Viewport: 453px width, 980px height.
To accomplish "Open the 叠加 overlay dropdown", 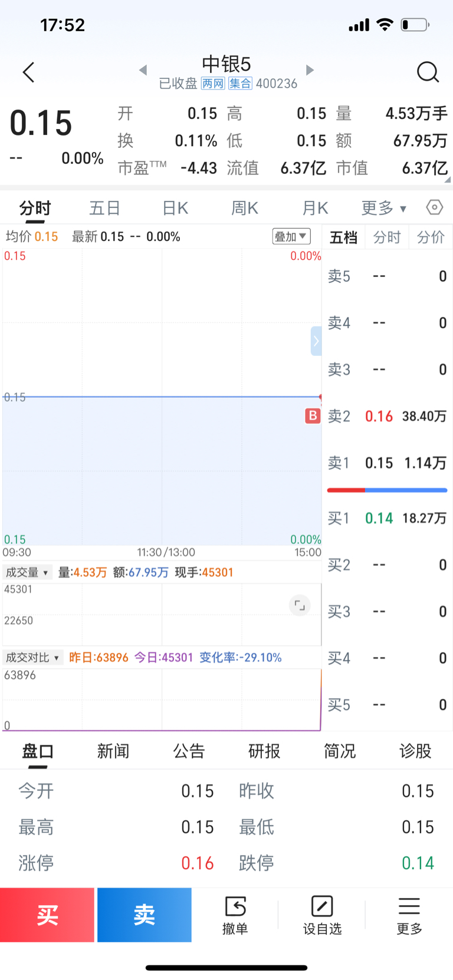I will pos(291,236).
